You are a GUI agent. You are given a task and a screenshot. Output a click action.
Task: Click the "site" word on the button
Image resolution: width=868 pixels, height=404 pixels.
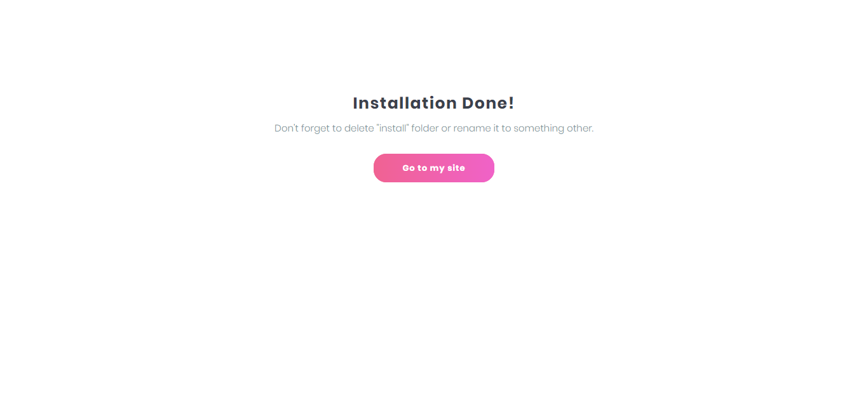(456, 168)
